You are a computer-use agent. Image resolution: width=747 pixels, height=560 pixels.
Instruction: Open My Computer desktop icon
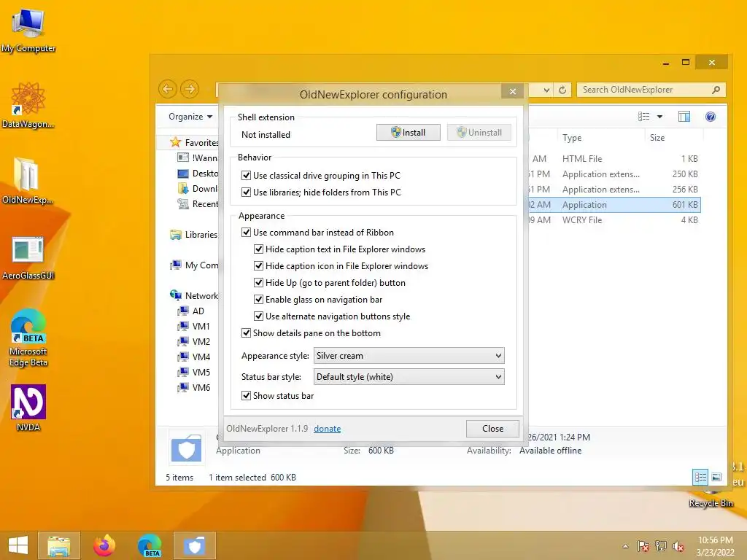click(x=28, y=29)
